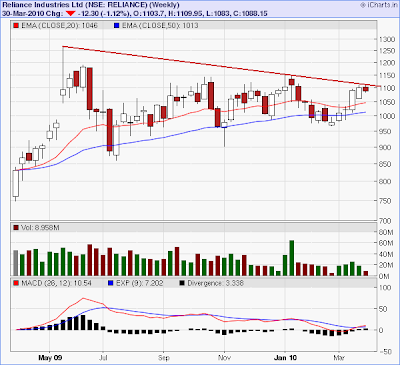Click the -12.30 (-1.12%) change text

pos(103,14)
